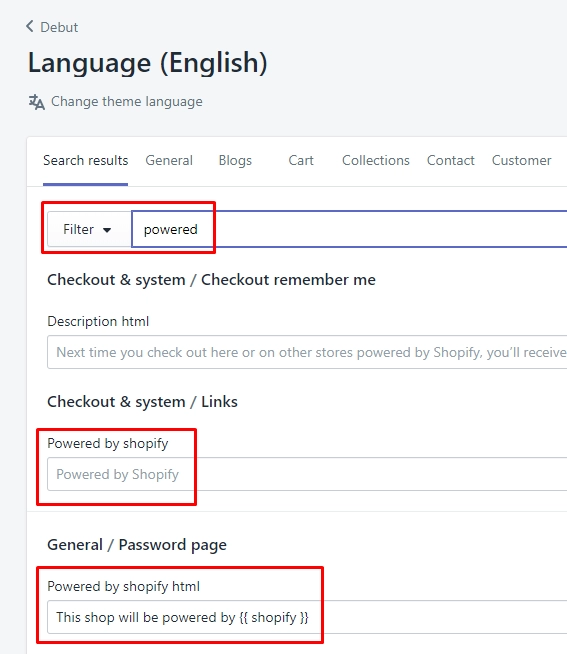Screen dimensions: 567x654
Task: Click the Language (English) page title
Action: coord(148,63)
